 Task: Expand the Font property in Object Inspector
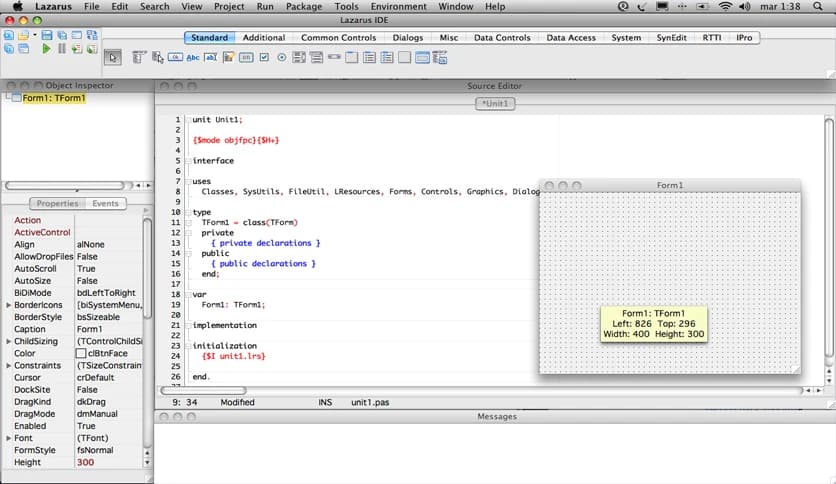coord(9,438)
